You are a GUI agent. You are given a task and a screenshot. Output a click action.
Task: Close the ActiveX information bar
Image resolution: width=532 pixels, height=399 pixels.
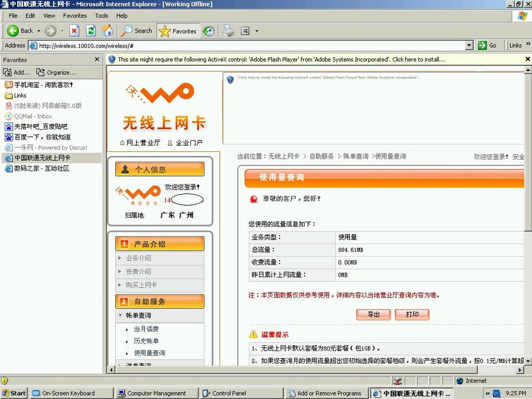coord(528,59)
